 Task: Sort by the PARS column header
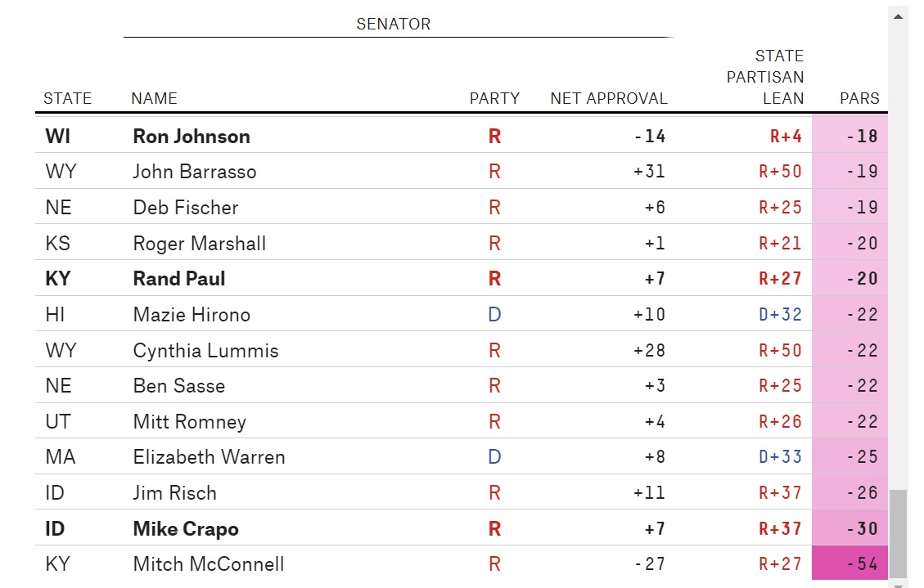point(859,98)
